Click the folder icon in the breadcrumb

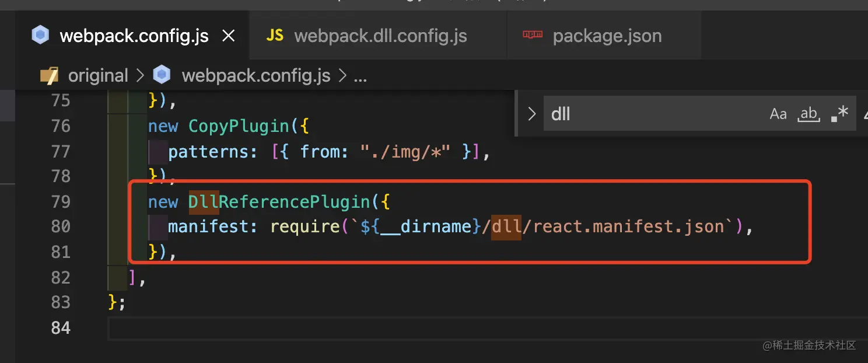coord(50,75)
